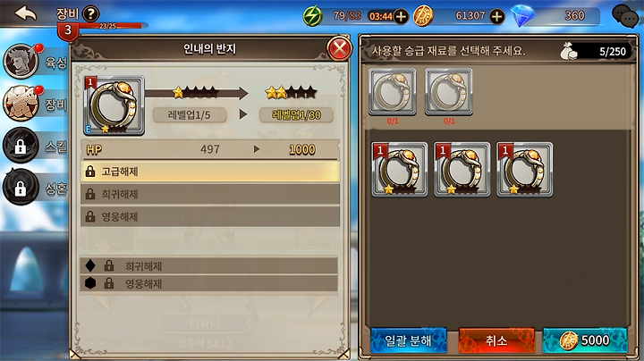
Task: Select the highlighted 고급해제 row
Action: tap(210, 172)
